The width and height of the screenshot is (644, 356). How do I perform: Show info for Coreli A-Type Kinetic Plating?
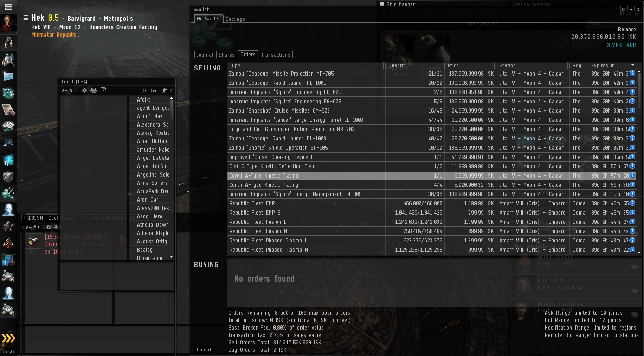click(632, 175)
